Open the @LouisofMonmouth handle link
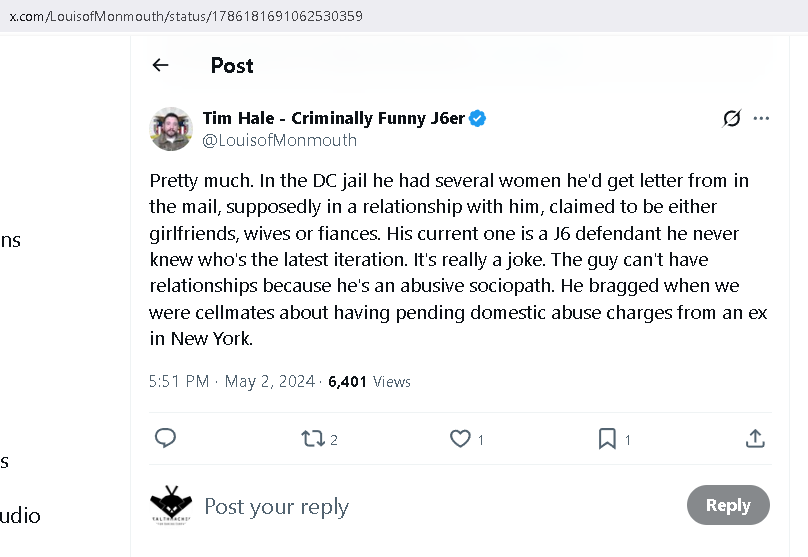This screenshot has width=808, height=557. pos(279,140)
